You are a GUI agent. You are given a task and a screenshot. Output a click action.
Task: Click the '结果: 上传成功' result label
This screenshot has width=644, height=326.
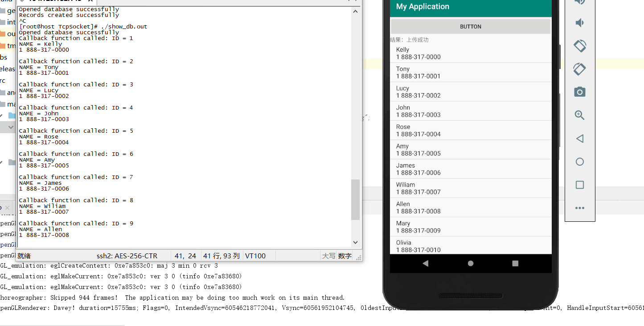point(409,40)
